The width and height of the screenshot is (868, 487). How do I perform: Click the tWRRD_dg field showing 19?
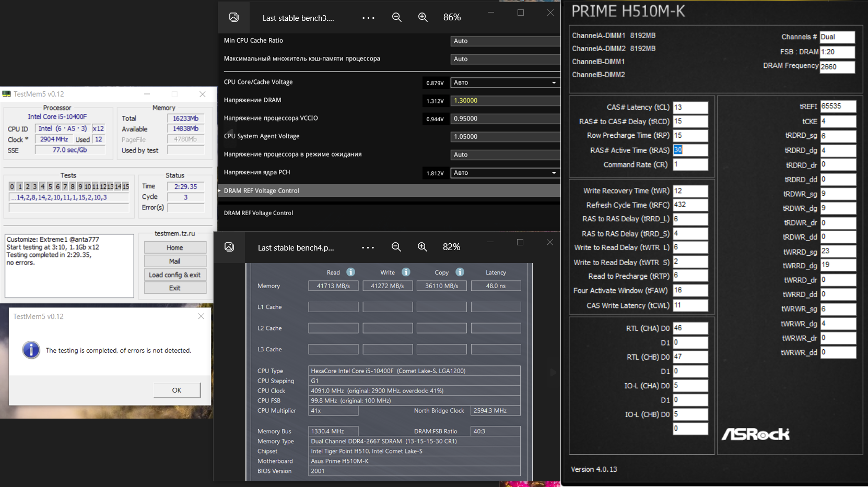[838, 265]
